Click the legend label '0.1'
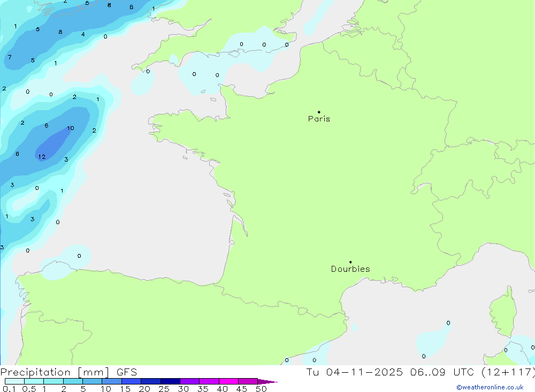This screenshot has height=392, width=535. pyautogui.click(x=9, y=389)
